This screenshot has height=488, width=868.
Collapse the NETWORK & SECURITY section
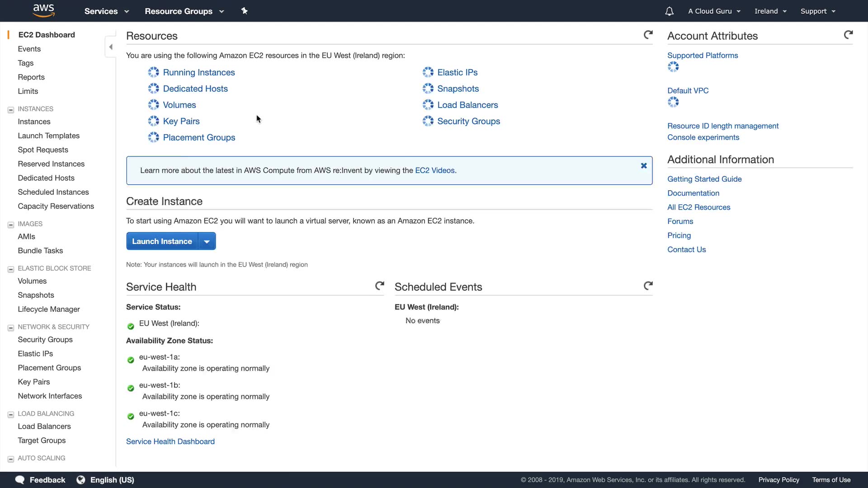[x=11, y=328]
